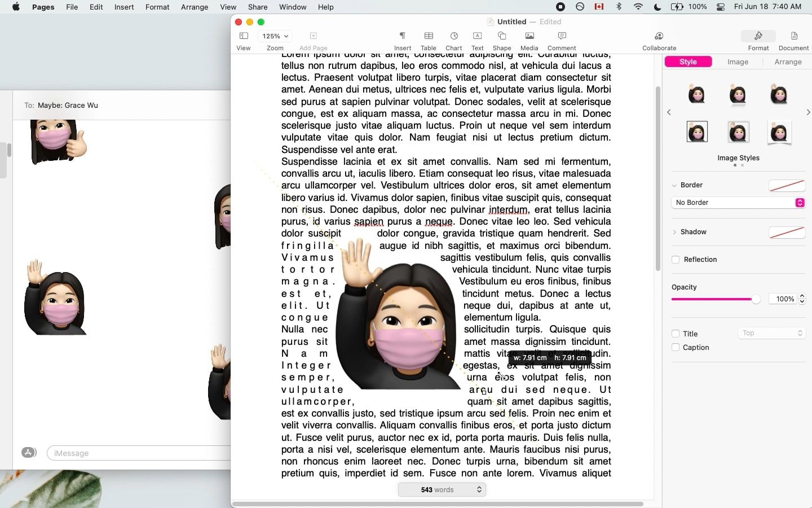812x508 pixels.
Task: Enable the Reflection option
Action: click(x=675, y=260)
